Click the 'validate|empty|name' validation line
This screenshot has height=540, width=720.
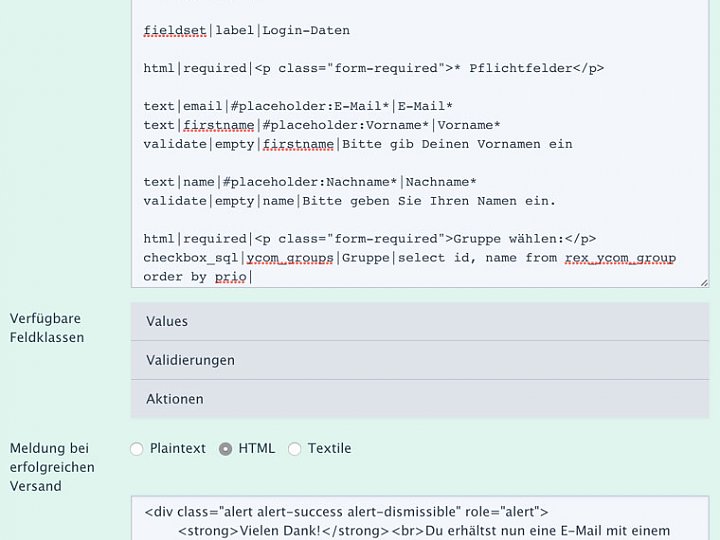[348, 201]
